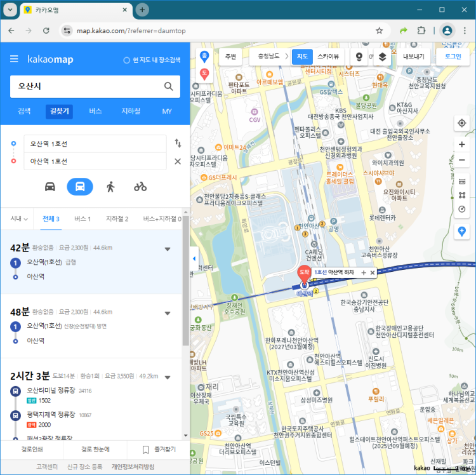
Task: Select walking directions mode
Action: click(110, 187)
